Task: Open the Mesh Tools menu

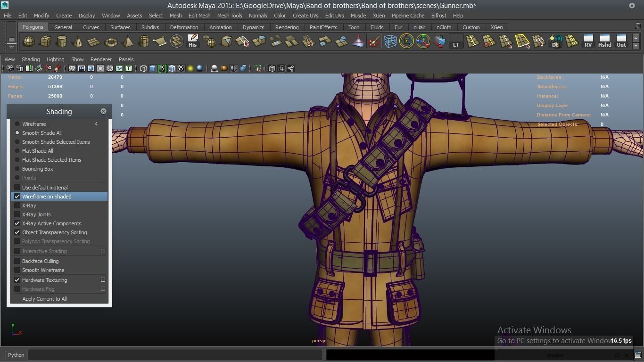Action: 230,16
